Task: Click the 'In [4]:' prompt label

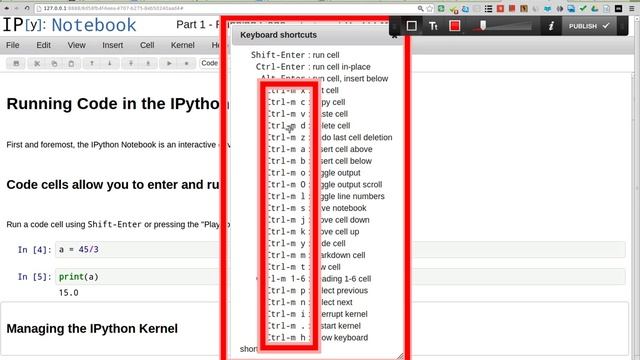Action: click(x=34, y=250)
